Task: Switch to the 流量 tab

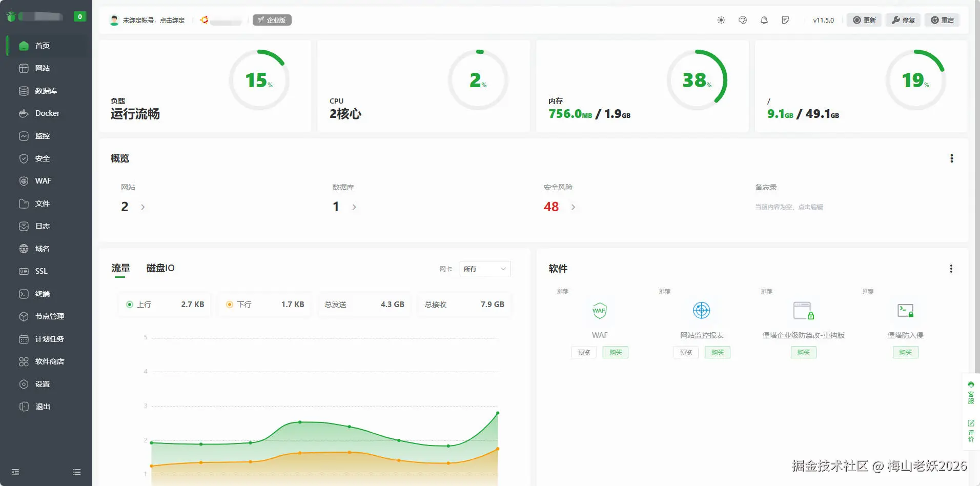Action: 121,268
